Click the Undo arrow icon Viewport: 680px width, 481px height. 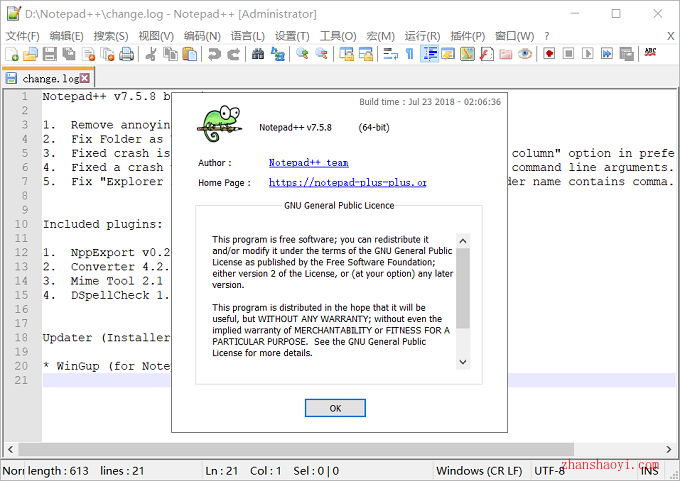(x=214, y=54)
